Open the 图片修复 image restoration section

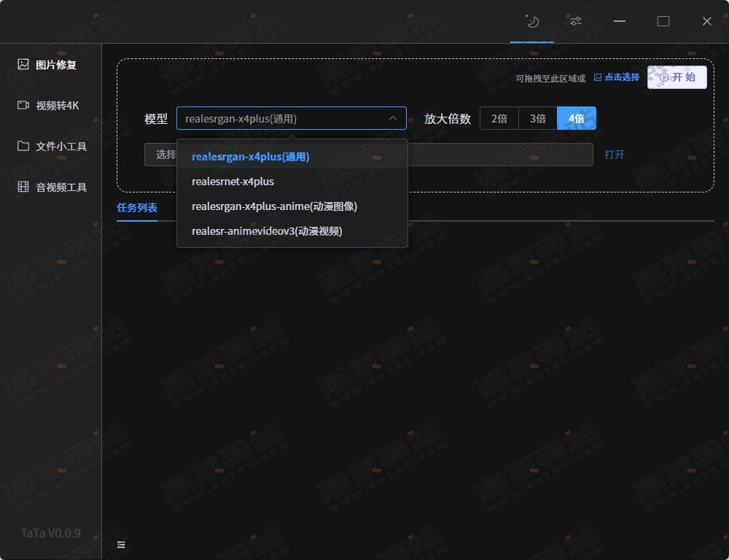(50, 65)
